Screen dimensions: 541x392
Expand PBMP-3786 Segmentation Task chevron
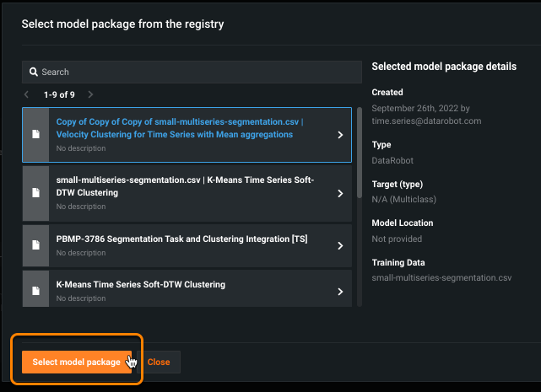(x=340, y=245)
